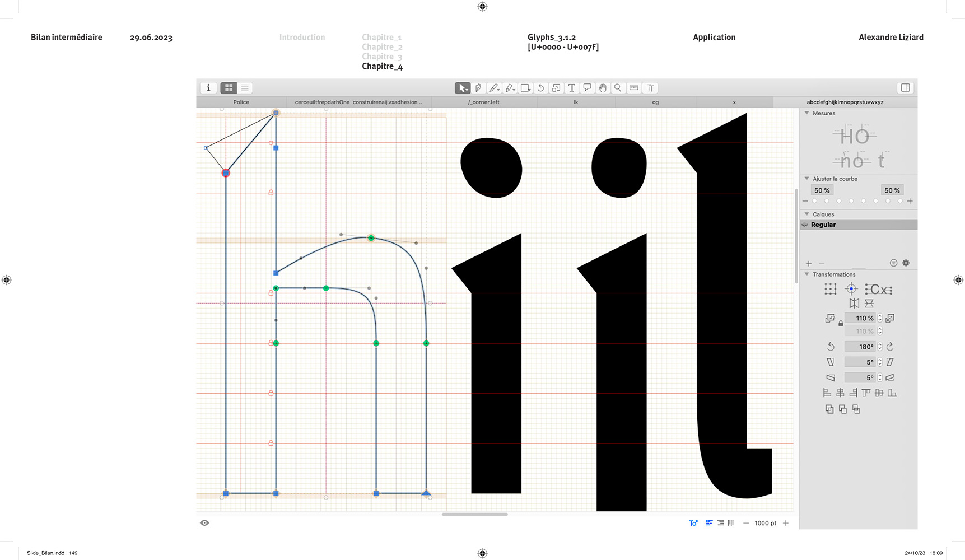Show the glyph info with the i button
Viewport: 965px width, 560px height.
[208, 88]
